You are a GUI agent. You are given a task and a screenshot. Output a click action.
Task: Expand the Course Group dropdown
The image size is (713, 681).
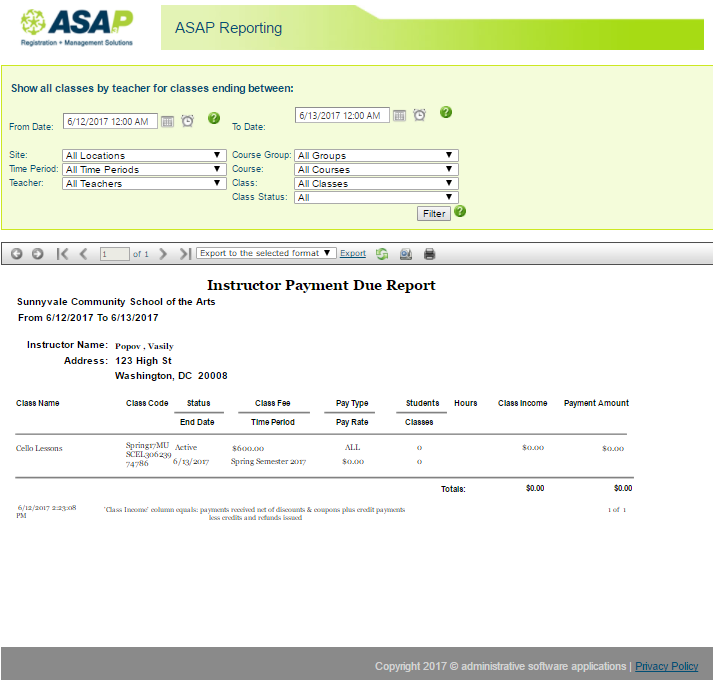tap(376, 156)
